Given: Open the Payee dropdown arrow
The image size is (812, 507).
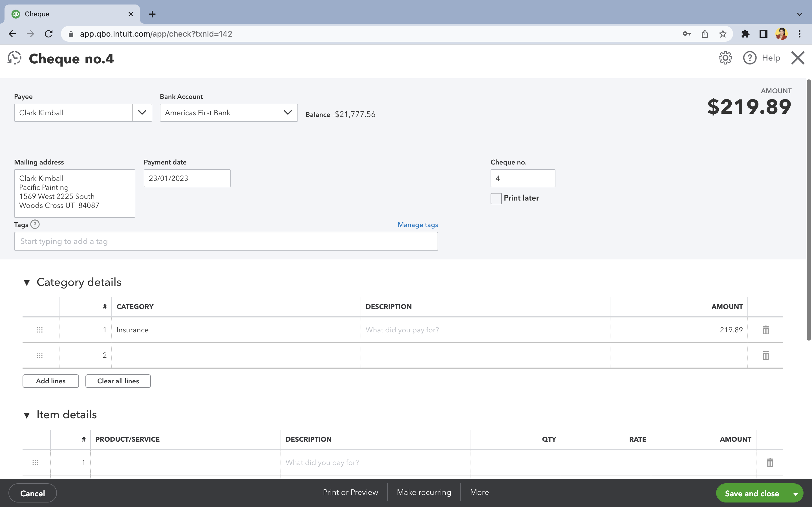Looking at the screenshot, I should [142, 113].
